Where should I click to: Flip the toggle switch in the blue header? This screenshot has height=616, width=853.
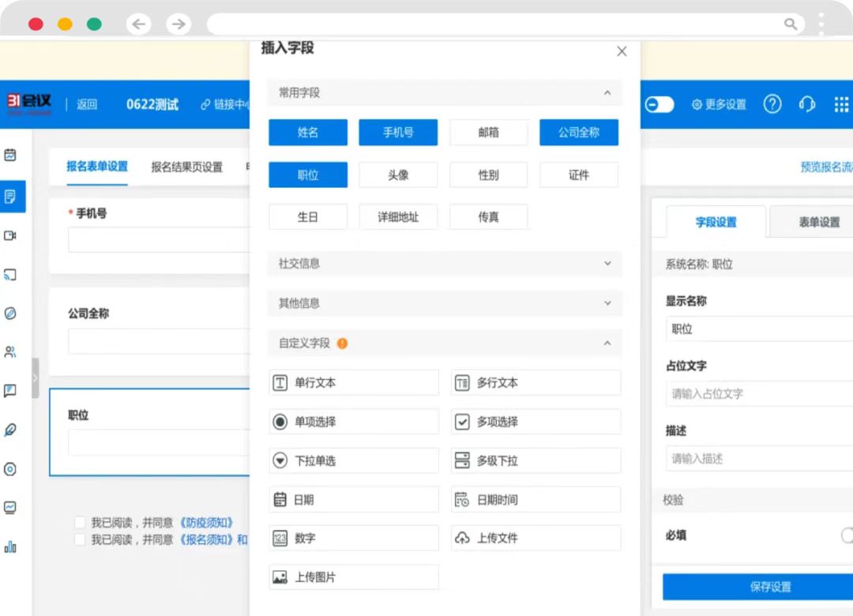click(x=659, y=103)
